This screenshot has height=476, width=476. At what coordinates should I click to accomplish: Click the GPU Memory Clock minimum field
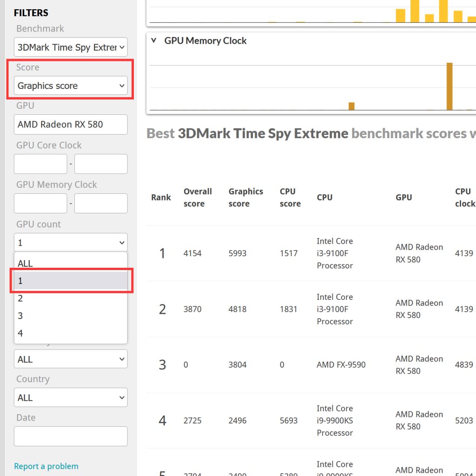[x=40, y=204]
